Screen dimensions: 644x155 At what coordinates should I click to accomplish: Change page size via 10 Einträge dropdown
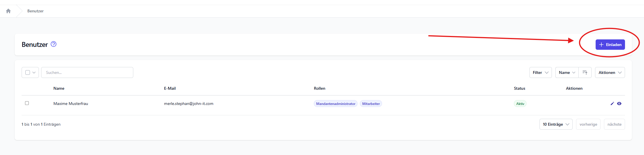pos(556,124)
